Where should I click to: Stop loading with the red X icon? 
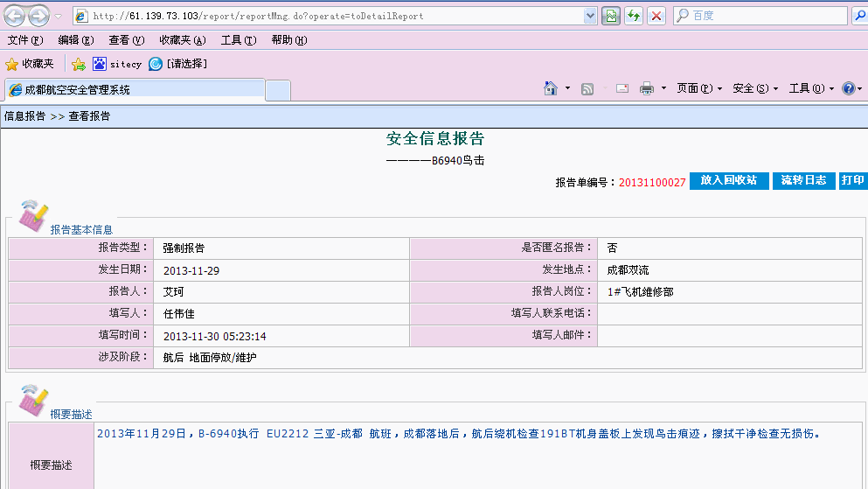(x=656, y=16)
